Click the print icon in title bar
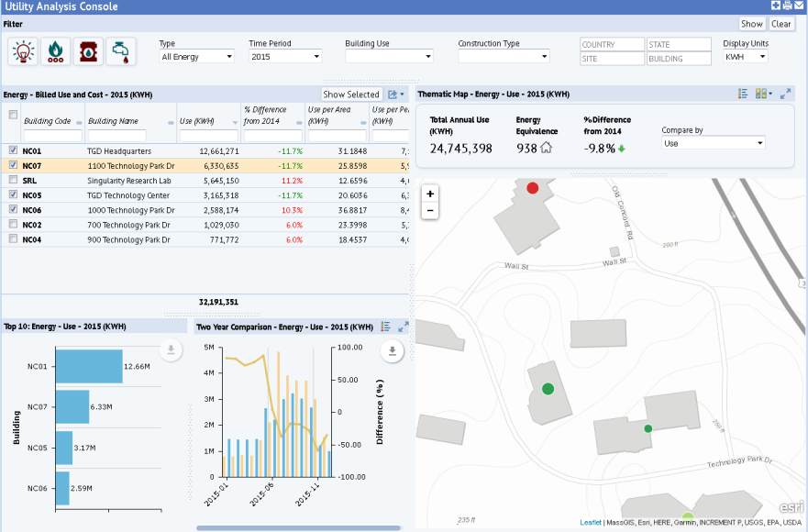808x532 pixels. point(788,6)
